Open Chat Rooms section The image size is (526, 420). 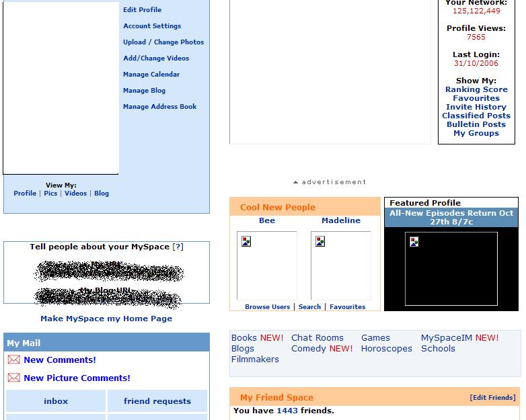point(317,337)
